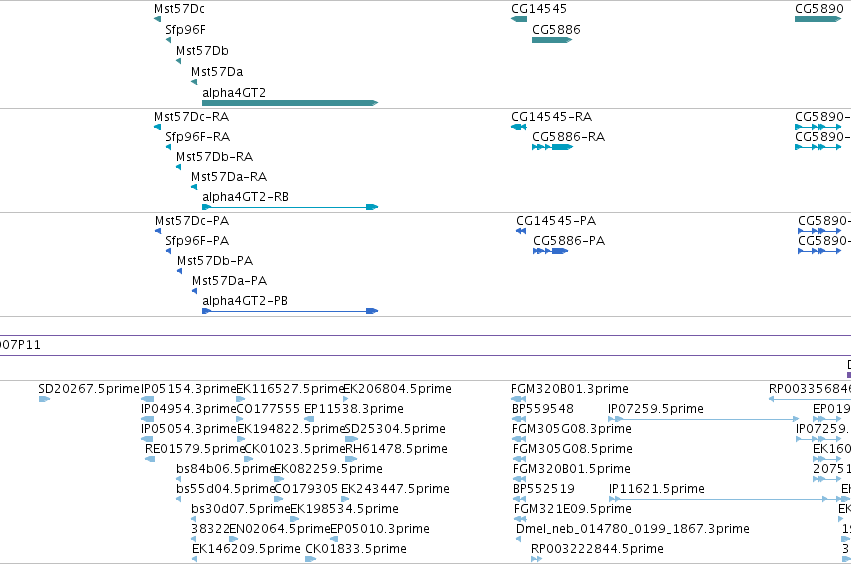Open the Mst57Db-PA protein label

[x=214, y=261]
